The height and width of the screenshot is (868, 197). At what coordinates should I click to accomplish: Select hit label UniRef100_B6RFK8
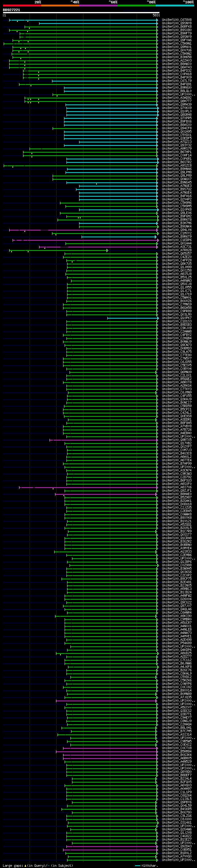[x=177, y=26]
